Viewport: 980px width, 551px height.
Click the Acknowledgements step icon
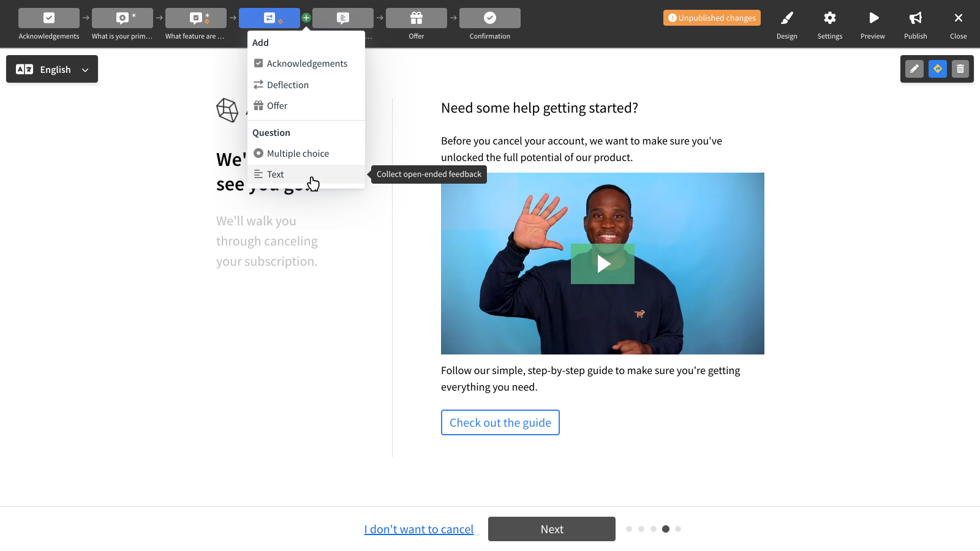coord(49,18)
